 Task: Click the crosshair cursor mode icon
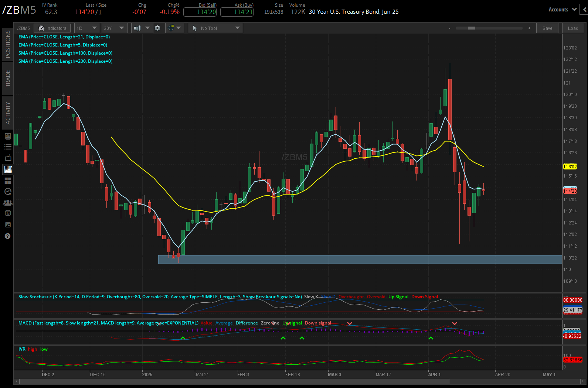point(174,28)
